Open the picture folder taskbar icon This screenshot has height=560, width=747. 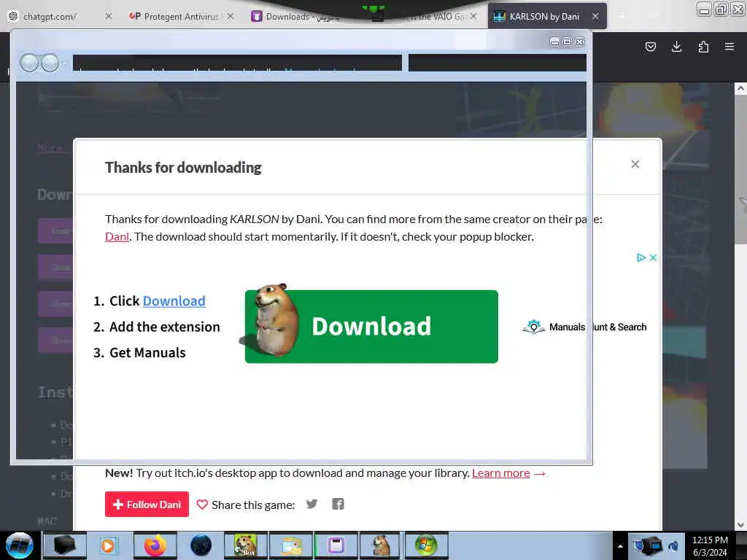pyautogui.click(x=291, y=545)
